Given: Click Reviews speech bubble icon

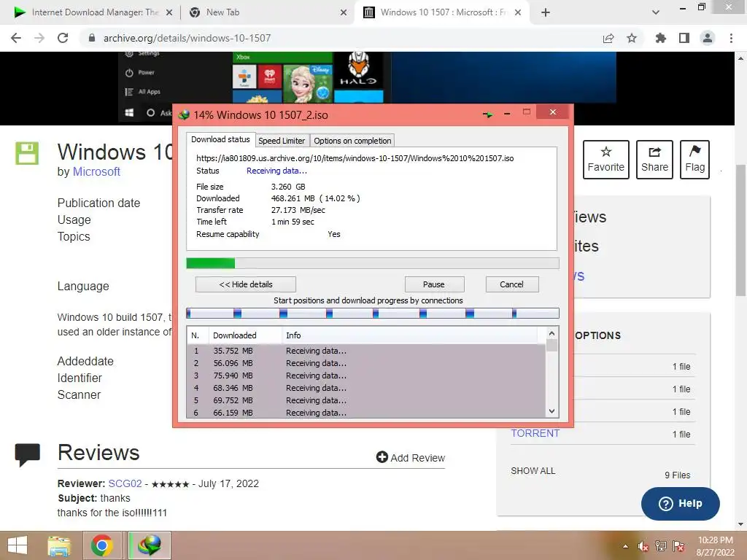Looking at the screenshot, I should click(27, 455).
